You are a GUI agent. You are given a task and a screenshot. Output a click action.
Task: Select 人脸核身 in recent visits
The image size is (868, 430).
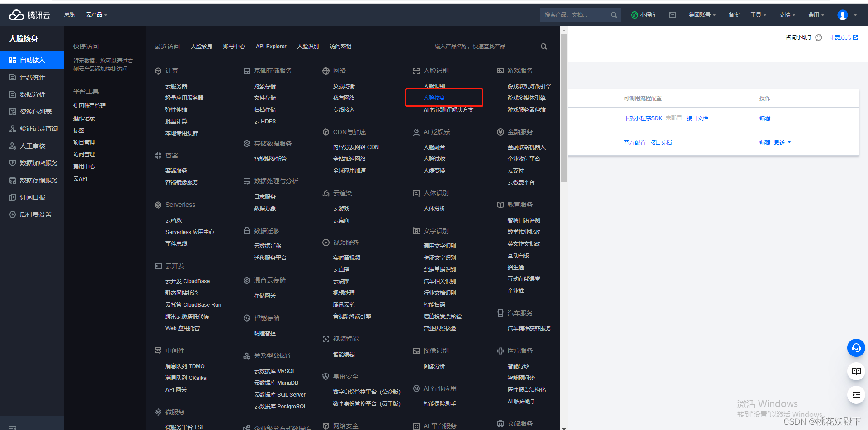point(201,47)
